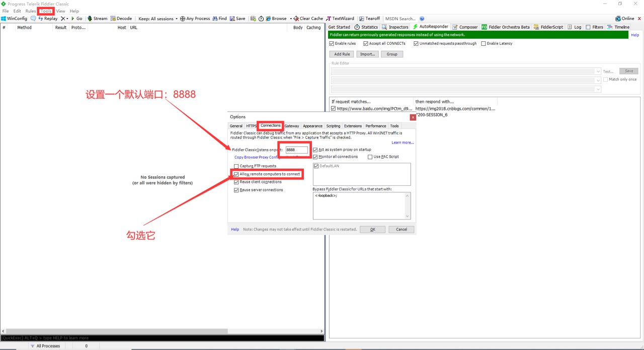Open the Tools menu
Viewport: 644px width, 350px height.
tap(46, 11)
